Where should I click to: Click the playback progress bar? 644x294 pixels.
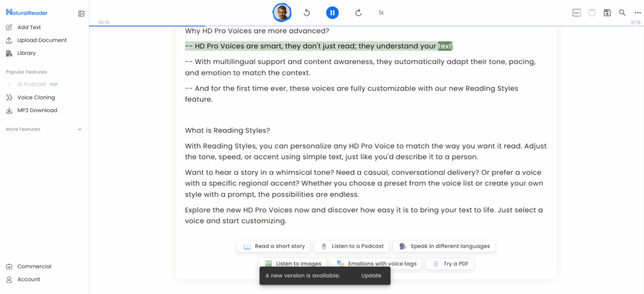pyautogui.click(x=367, y=26)
